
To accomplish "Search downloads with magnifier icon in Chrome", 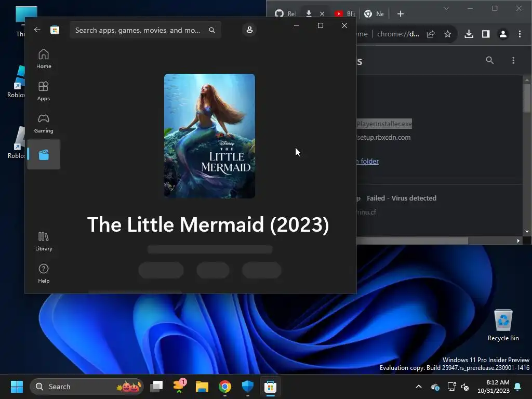I will pos(489,60).
